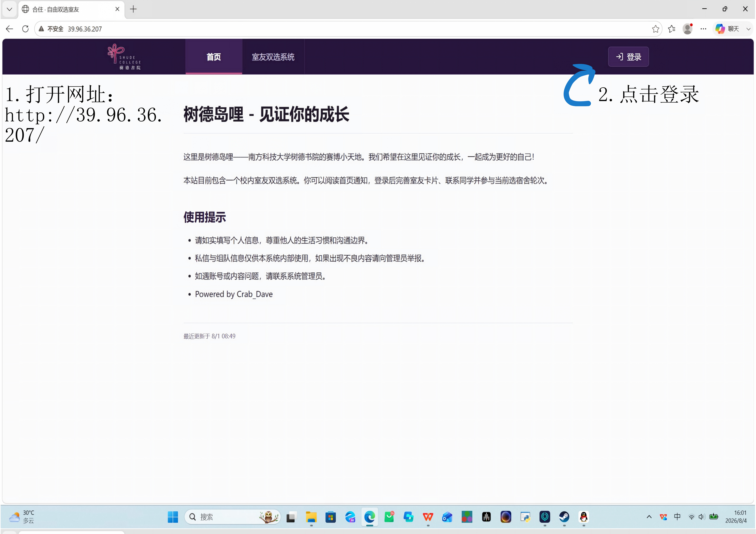This screenshot has width=756, height=534.
Task: Open the browser profile avatar
Action: pos(688,29)
